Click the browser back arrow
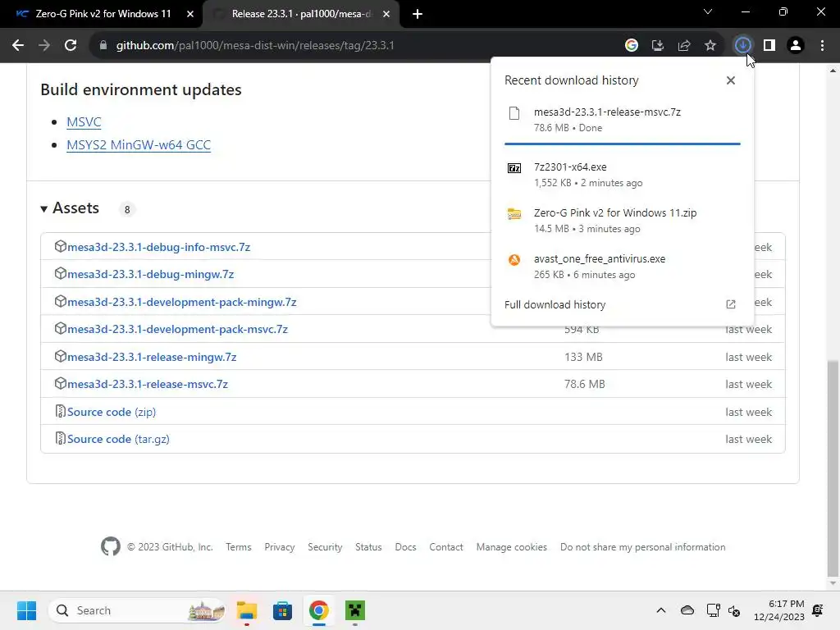Screen dimensions: 840x630 tap(18, 46)
